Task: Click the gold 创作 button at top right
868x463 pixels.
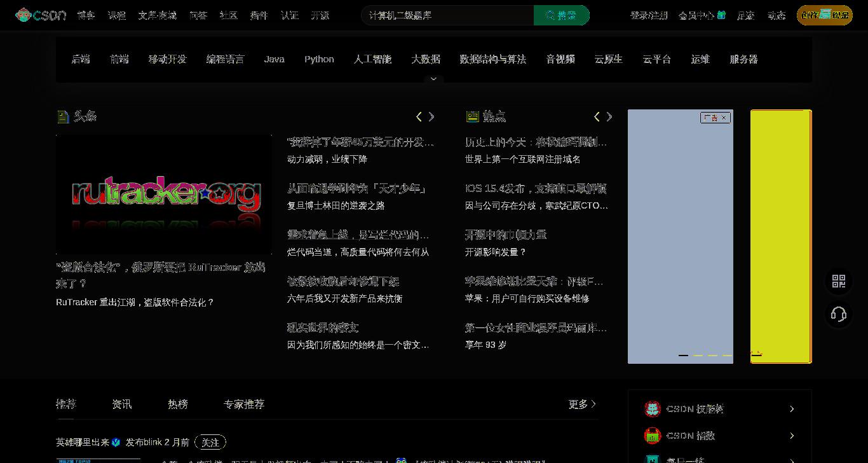Action: click(825, 15)
